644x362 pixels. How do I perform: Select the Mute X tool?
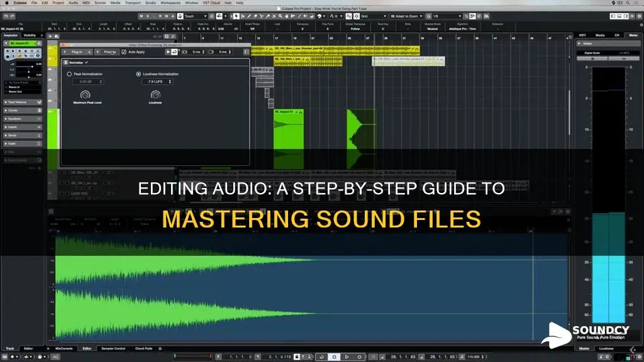click(274, 16)
